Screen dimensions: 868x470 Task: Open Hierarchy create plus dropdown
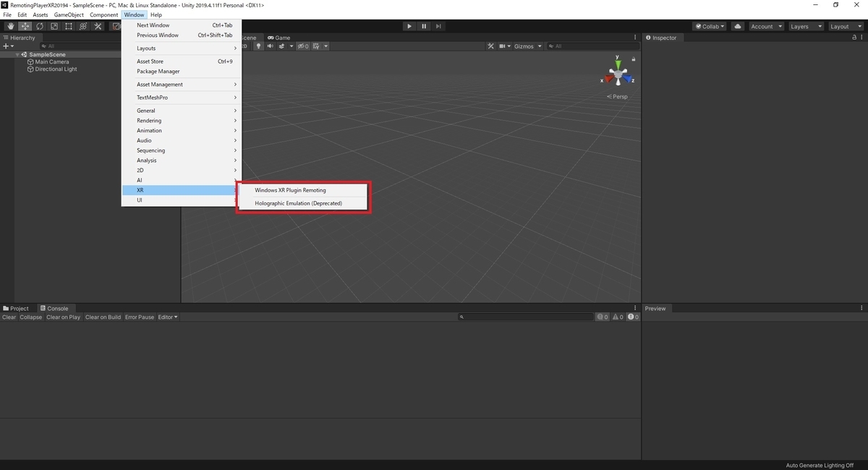click(x=8, y=46)
